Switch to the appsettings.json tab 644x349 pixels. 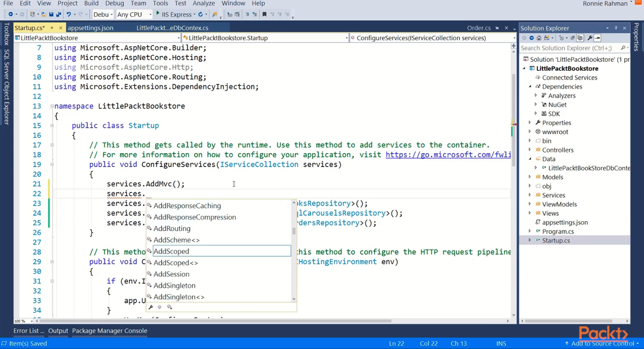tap(91, 28)
